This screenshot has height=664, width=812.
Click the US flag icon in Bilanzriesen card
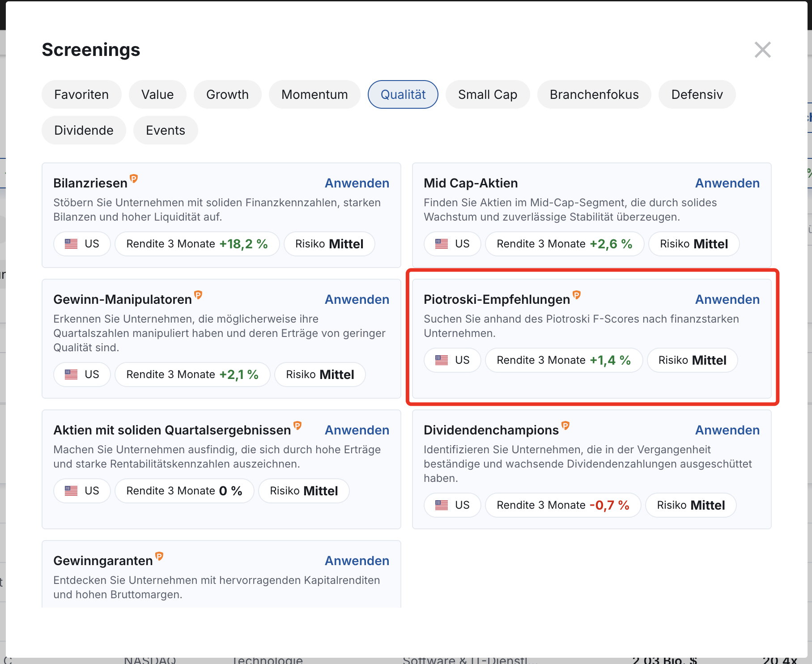(x=71, y=244)
